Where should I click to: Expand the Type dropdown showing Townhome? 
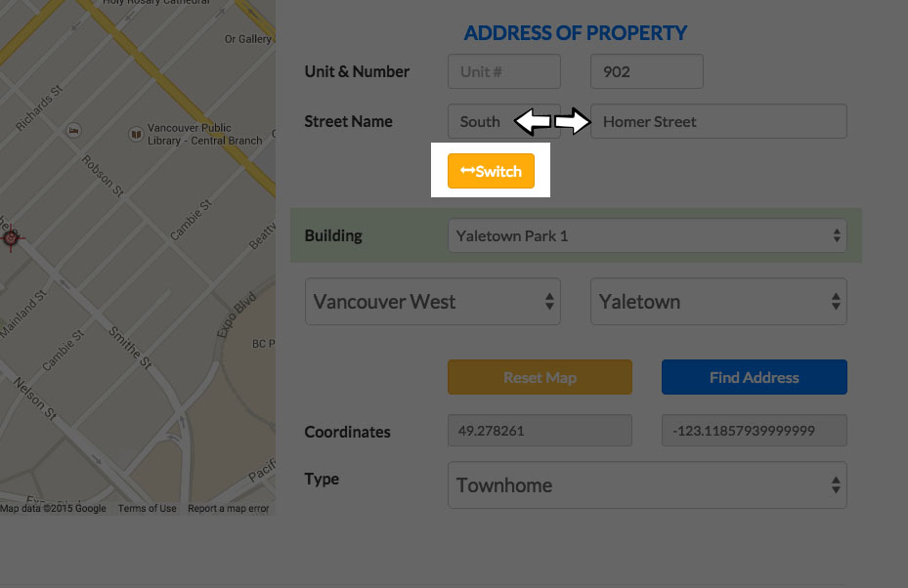647,485
